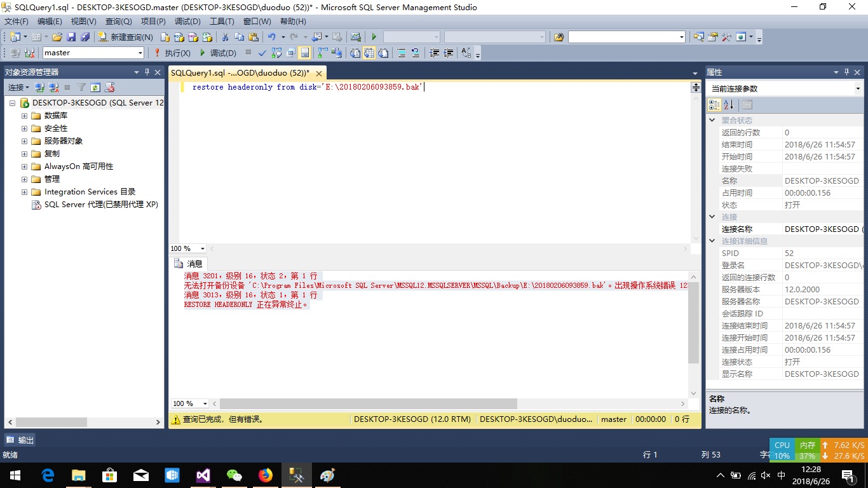Open the 视图(V) menu
This screenshot has width=868, height=488.
tap(84, 22)
